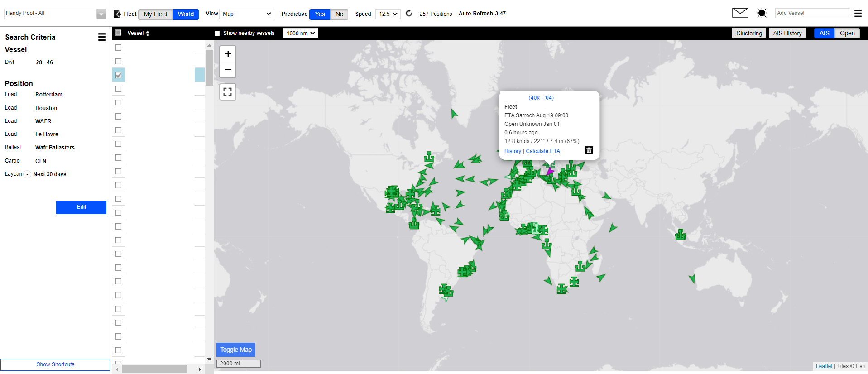The height and width of the screenshot is (374, 868).
Task: Open the top-right main hamburger menu
Action: click(x=858, y=14)
